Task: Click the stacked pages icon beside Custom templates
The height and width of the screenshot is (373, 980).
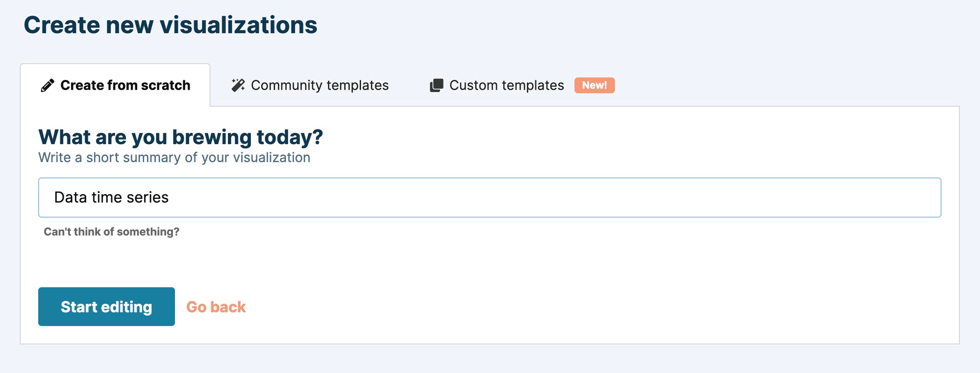Action: [x=436, y=85]
